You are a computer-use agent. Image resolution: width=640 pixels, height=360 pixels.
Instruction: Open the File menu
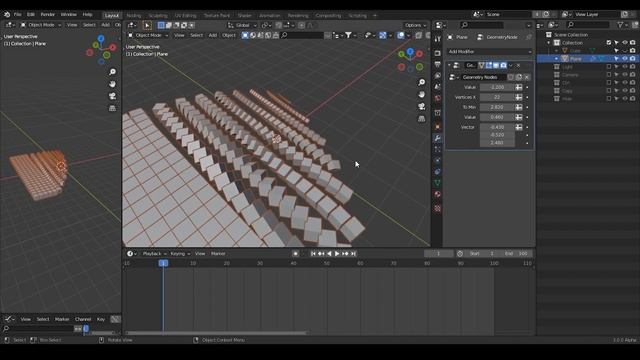(18, 14)
